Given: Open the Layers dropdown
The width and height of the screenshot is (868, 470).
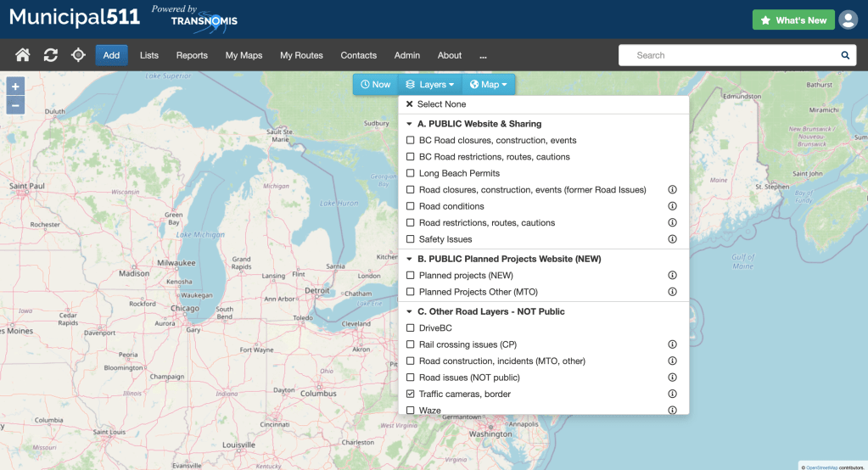Looking at the screenshot, I should point(430,85).
